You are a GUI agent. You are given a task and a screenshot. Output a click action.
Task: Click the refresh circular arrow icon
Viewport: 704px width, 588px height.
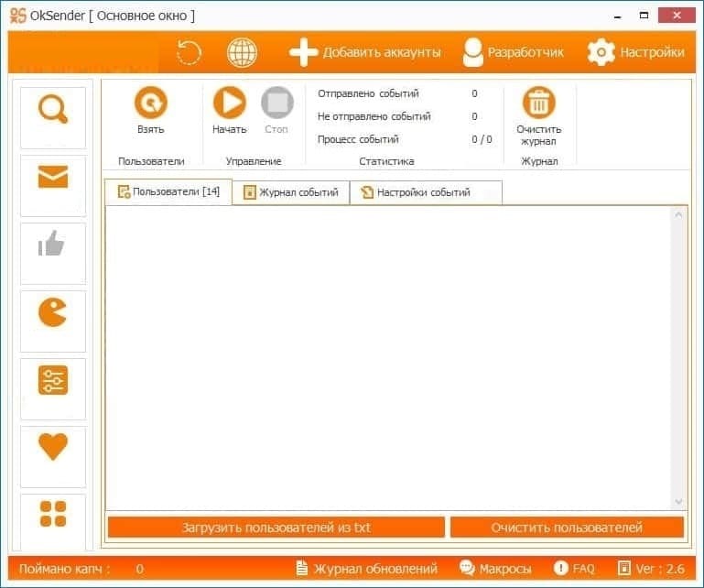coord(189,52)
